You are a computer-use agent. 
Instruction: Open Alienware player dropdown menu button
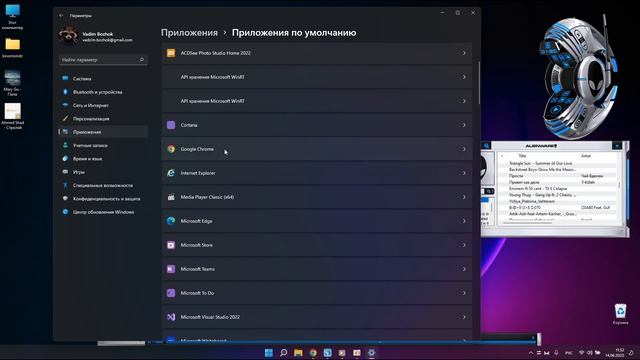click(x=617, y=146)
